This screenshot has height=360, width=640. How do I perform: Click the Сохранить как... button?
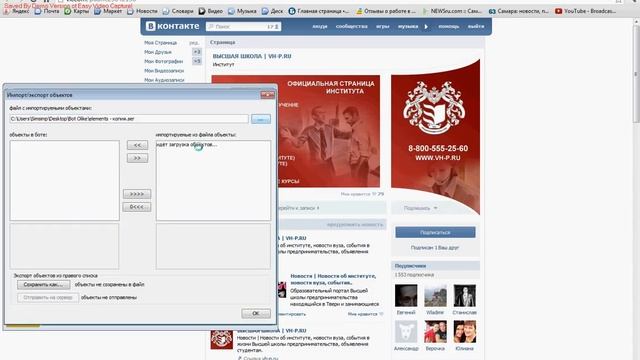43,284
